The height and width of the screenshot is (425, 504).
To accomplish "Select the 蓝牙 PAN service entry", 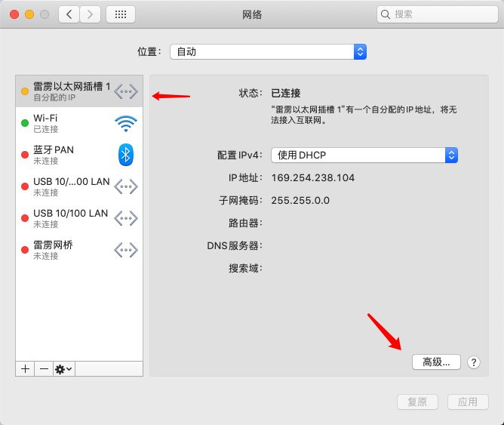I will tap(68, 155).
